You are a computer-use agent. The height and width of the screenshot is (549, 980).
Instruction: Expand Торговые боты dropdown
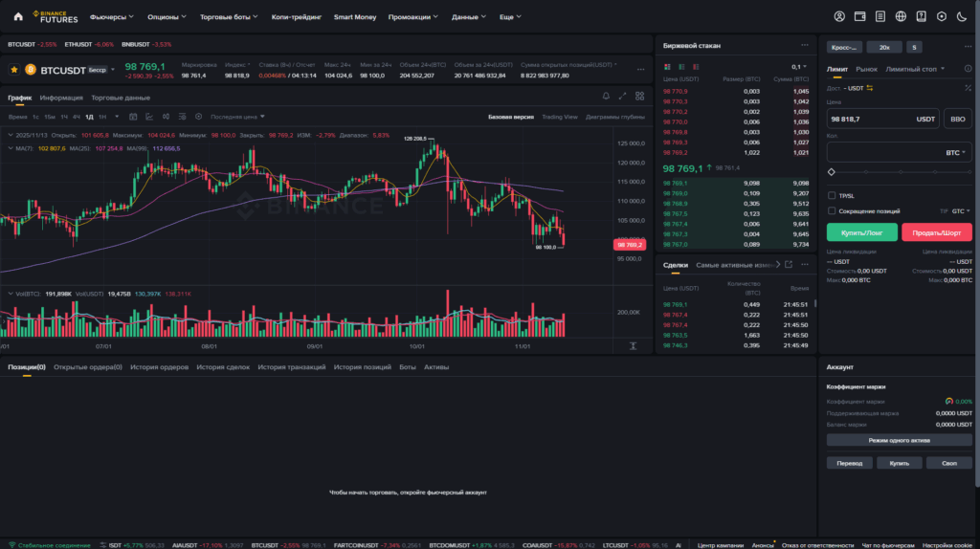coord(229,17)
